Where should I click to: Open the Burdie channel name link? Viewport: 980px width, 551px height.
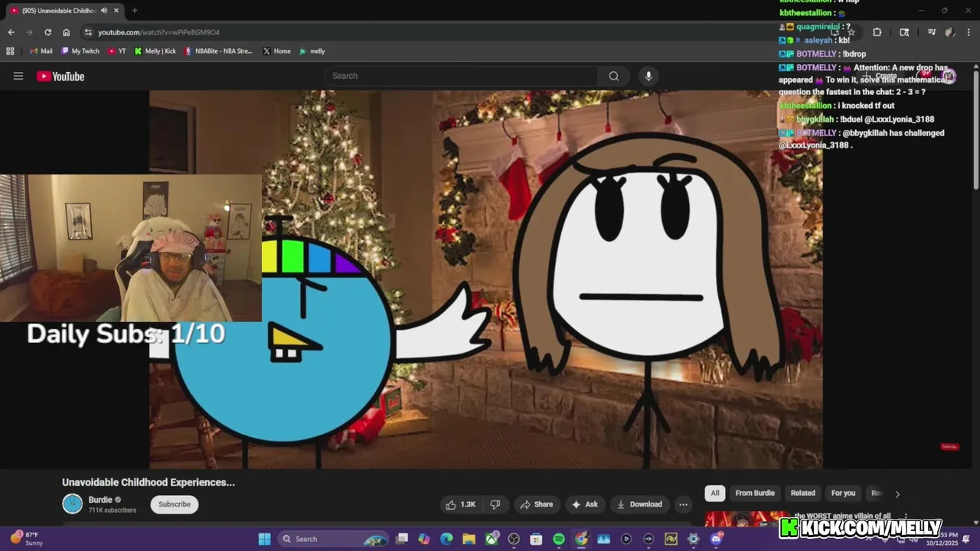tap(100, 500)
